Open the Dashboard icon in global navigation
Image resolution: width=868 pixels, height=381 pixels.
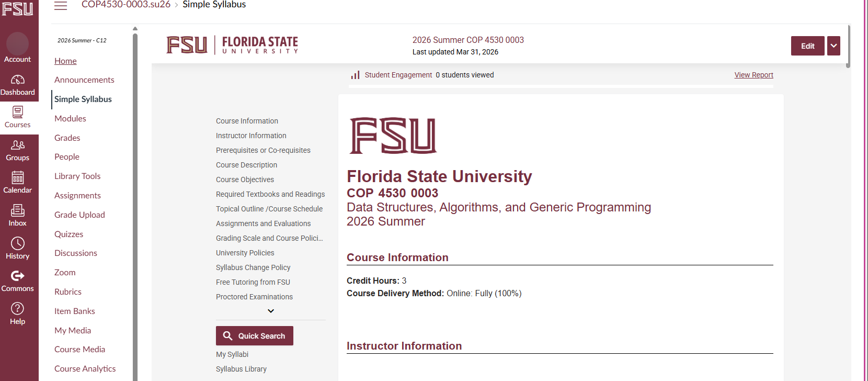tap(18, 80)
